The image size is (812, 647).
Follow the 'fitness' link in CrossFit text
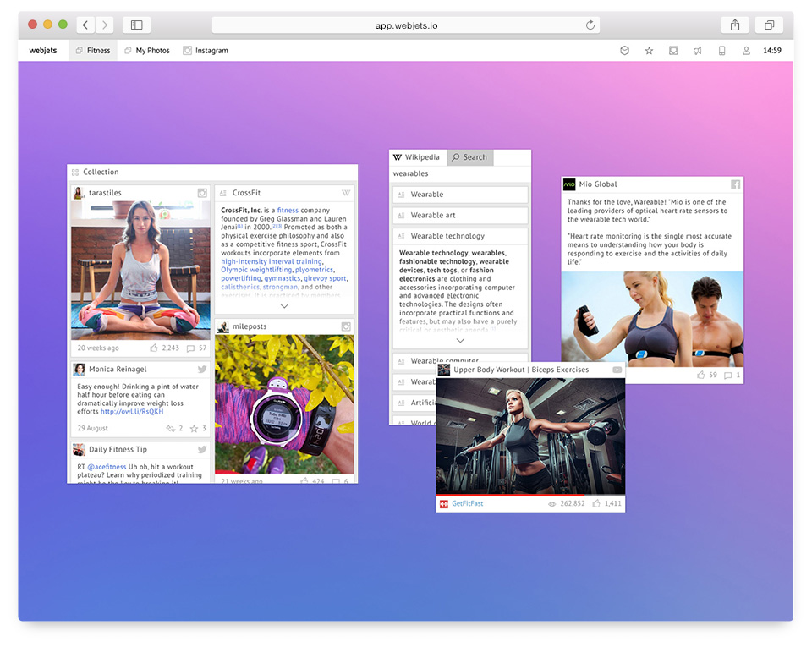point(288,210)
